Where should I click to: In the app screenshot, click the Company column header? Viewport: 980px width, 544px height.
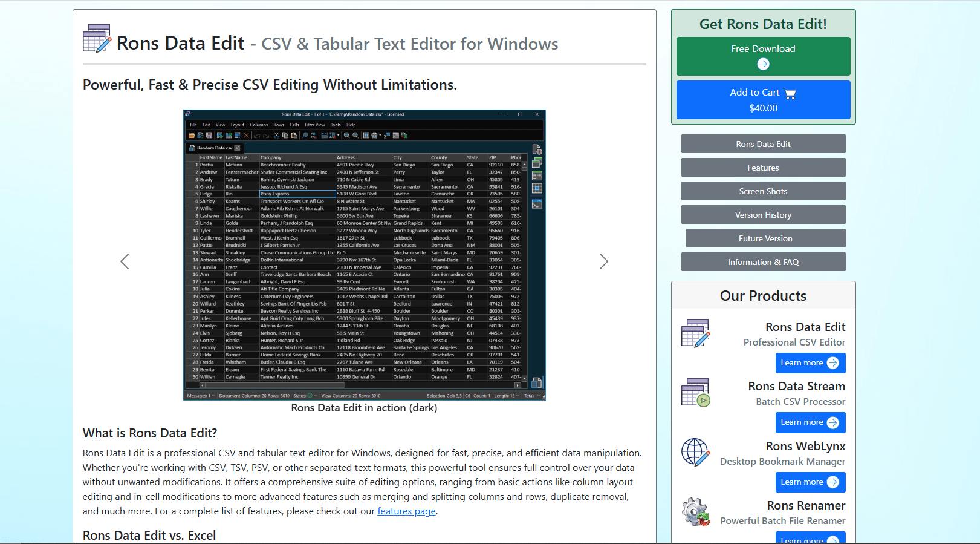coord(297,157)
